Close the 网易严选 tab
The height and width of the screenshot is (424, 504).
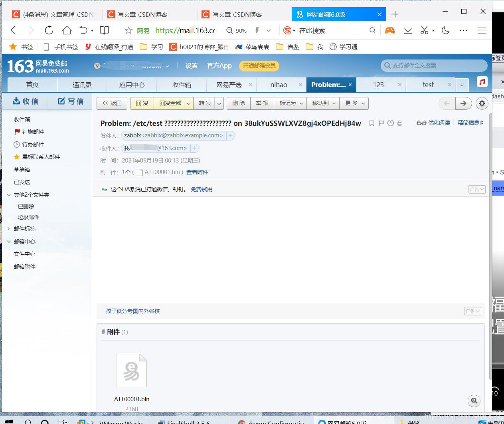point(251,85)
